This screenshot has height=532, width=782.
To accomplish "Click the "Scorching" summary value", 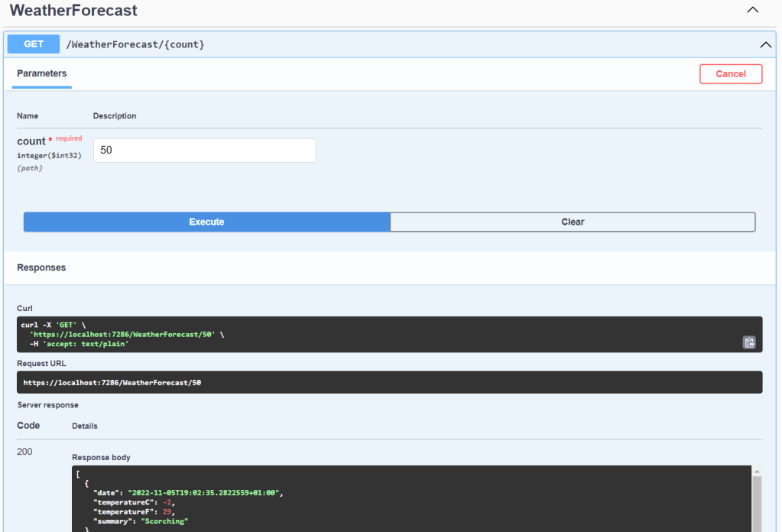I will 163,521.
